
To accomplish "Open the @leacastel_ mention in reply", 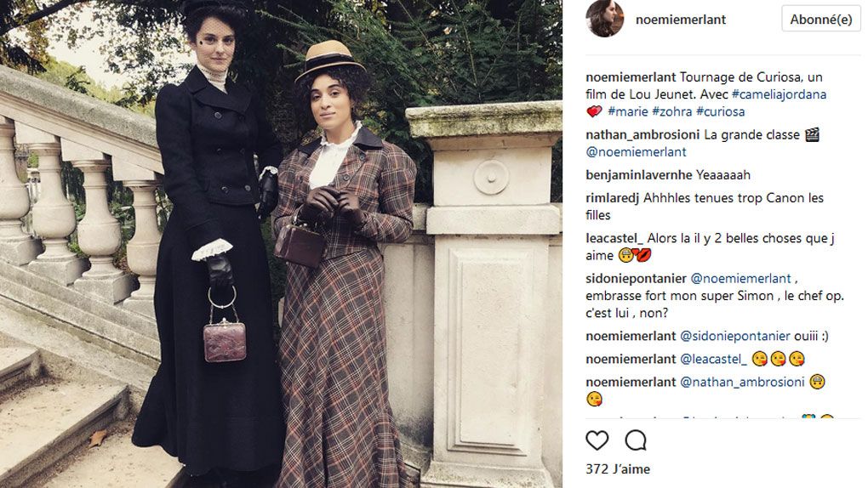I will click(714, 360).
